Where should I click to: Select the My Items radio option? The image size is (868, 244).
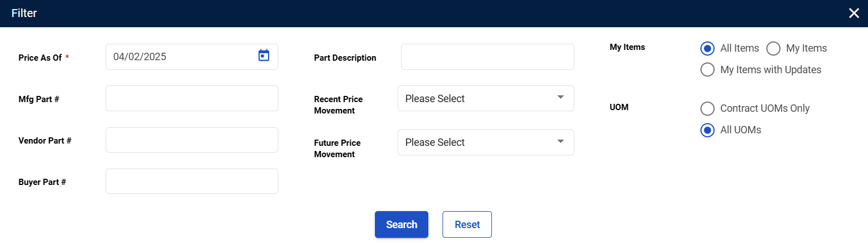[773, 49]
